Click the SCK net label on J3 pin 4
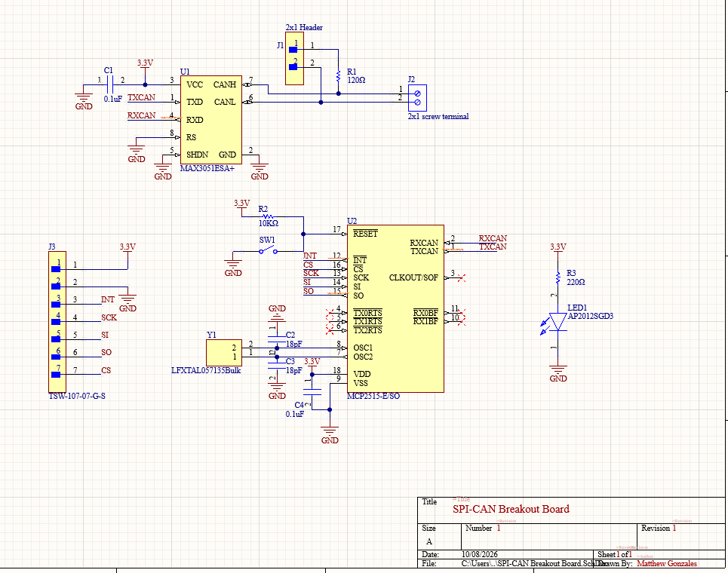728x573 pixels. click(x=109, y=318)
